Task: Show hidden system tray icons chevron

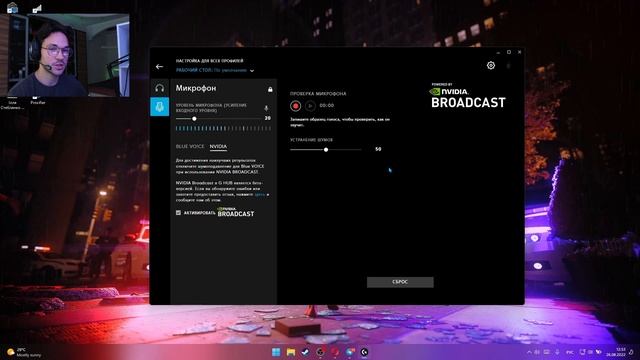Action: (x=529, y=352)
